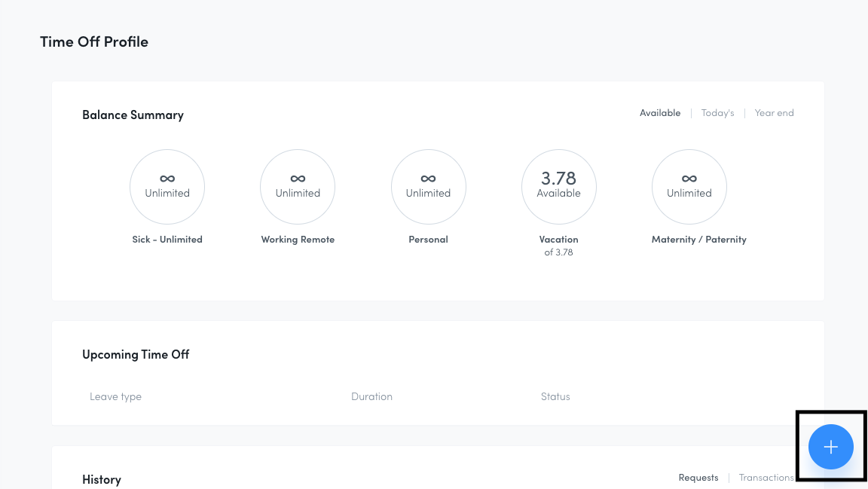Image resolution: width=868 pixels, height=489 pixels.
Task: Open the Requests history tab
Action: 698,478
